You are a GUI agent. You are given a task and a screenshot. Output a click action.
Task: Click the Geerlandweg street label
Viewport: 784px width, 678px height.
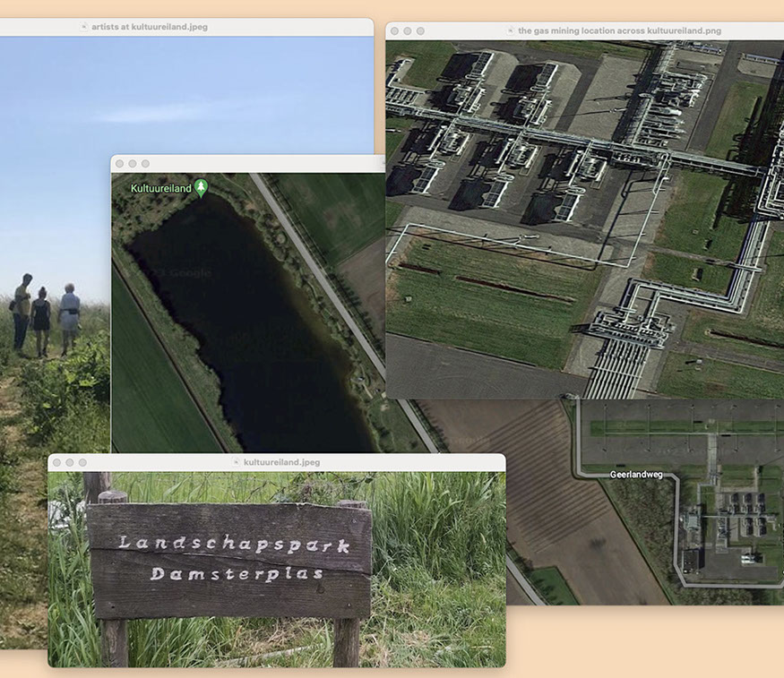(636, 475)
